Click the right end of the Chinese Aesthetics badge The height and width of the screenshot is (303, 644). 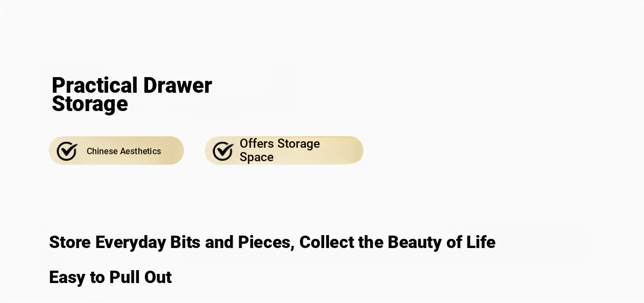click(x=178, y=150)
